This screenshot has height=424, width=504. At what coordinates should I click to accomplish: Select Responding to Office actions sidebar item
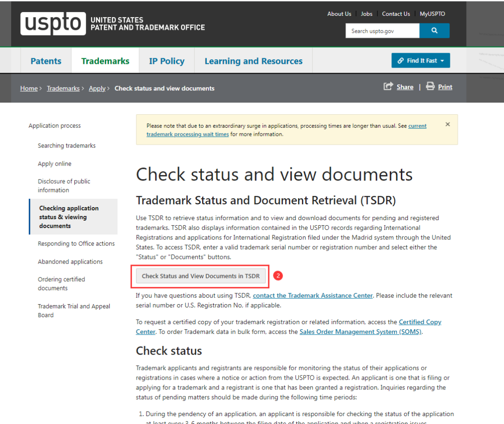pyautogui.click(x=76, y=244)
